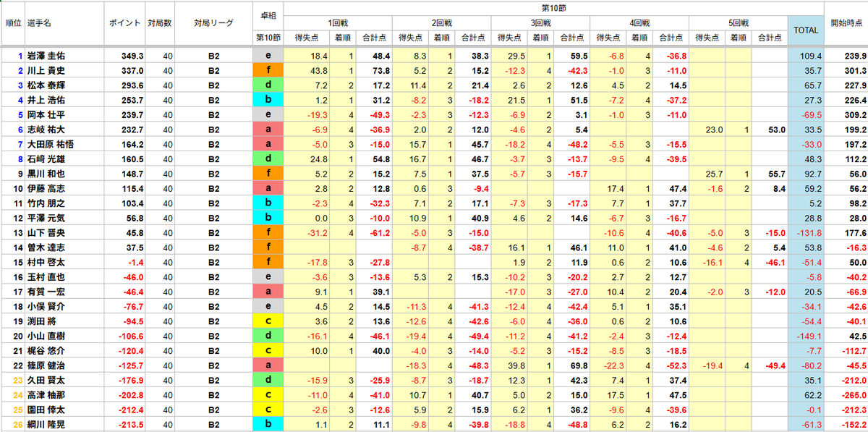
Task: Click 志岐 祐大's red table group cell a
Action: 268,130
